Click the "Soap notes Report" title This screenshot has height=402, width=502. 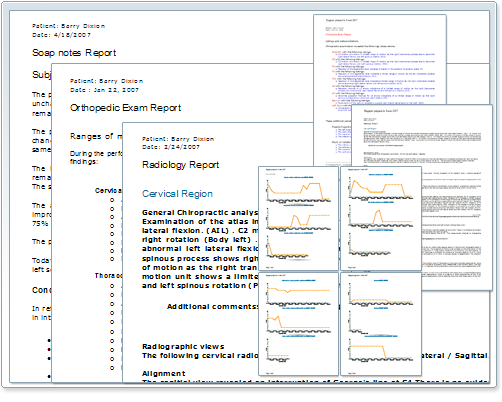pyautogui.click(x=74, y=53)
